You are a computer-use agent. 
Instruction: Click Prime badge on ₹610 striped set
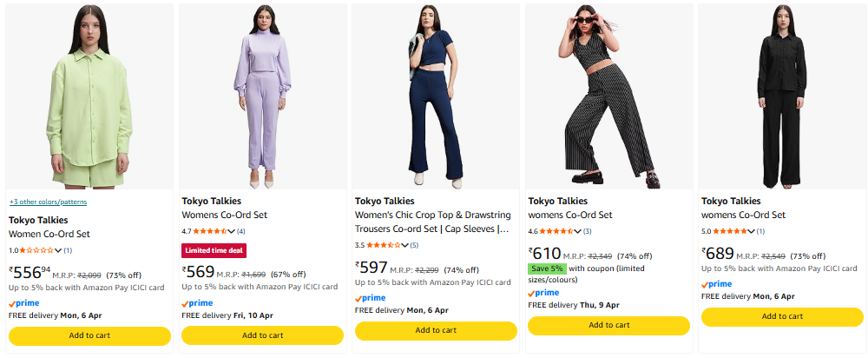pos(544,293)
